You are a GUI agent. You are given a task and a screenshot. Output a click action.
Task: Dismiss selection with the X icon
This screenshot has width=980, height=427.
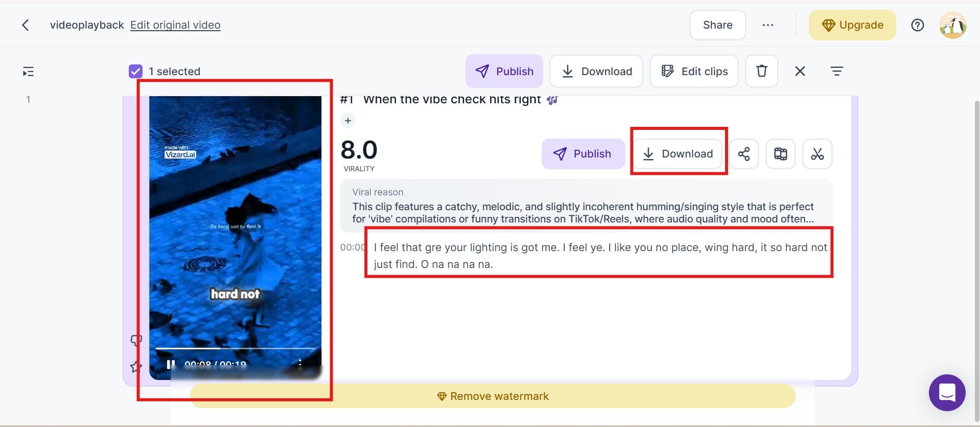tap(800, 71)
